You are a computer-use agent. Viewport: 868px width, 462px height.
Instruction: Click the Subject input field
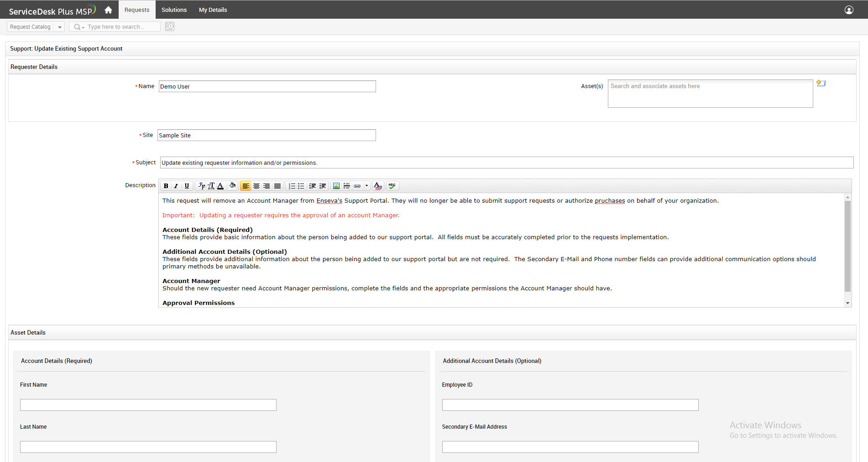pyautogui.click(x=507, y=163)
